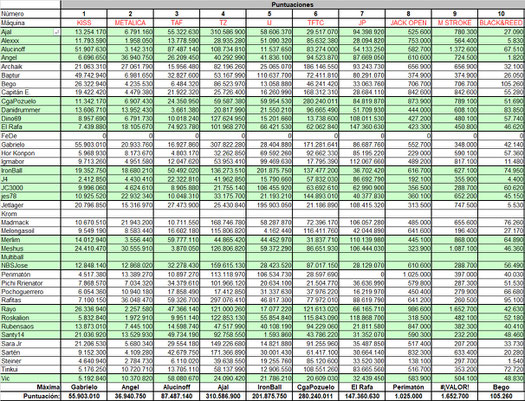This screenshot has height=401, width=525.
Task: Open the small dropdown in the Ajal cell
Action: pyautogui.click(x=57, y=32)
